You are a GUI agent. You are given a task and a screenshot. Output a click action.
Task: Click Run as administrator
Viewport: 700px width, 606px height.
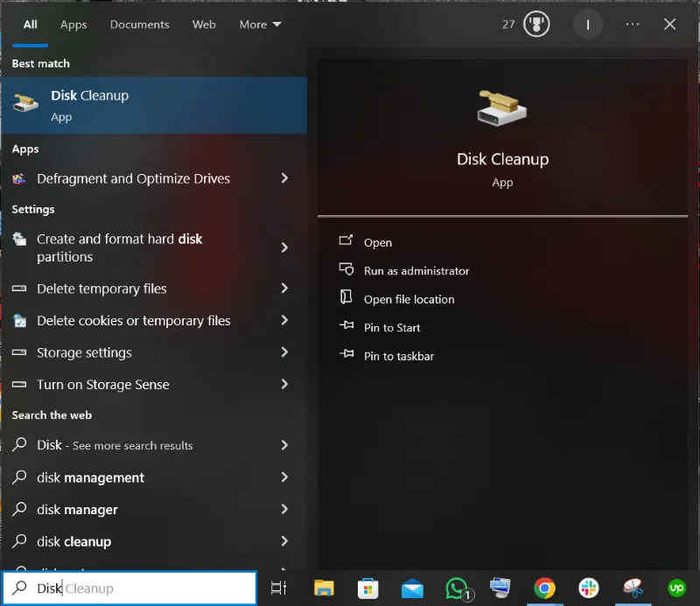tap(416, 270)
